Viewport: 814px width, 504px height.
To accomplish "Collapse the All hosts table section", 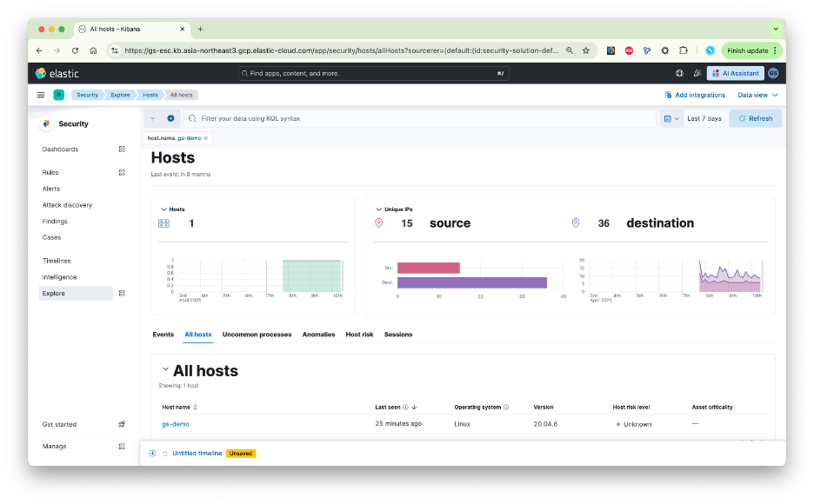I will (x=165, y=369).
